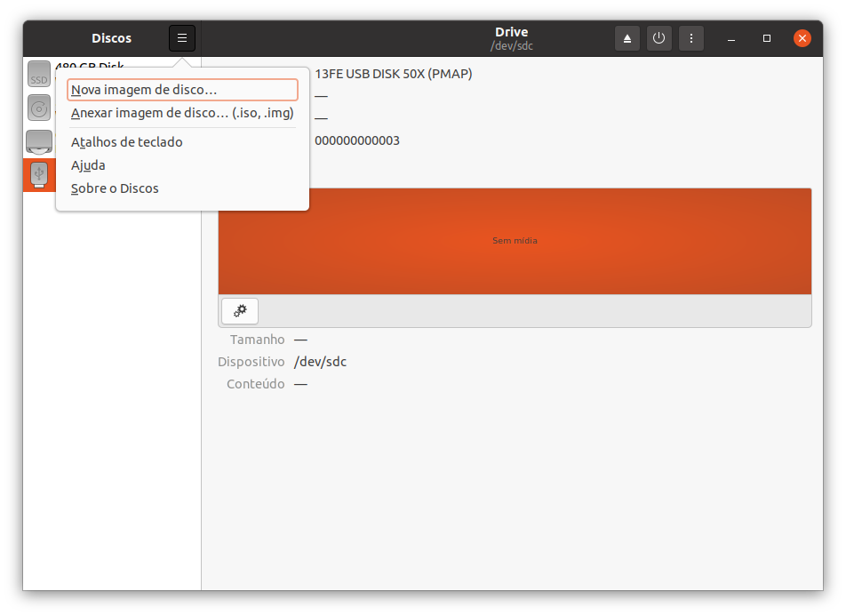Open the hamburger application menu button

[x=182, y=38]
